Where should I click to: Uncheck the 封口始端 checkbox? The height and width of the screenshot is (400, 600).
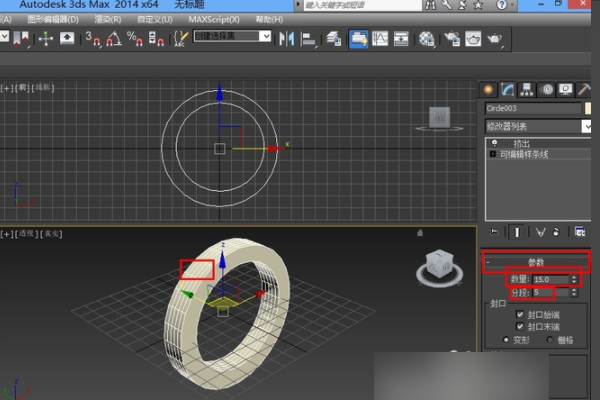pyautogui.click(x=520, y=314)
